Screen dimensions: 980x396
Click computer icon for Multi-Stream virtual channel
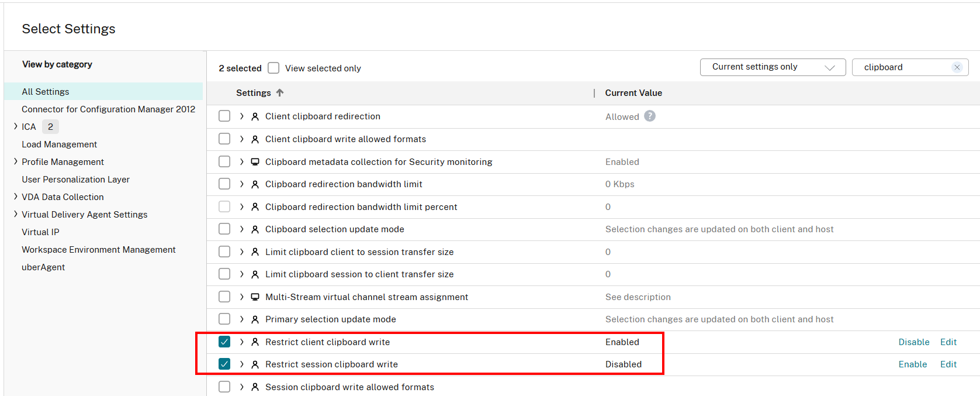pos(255,297)
